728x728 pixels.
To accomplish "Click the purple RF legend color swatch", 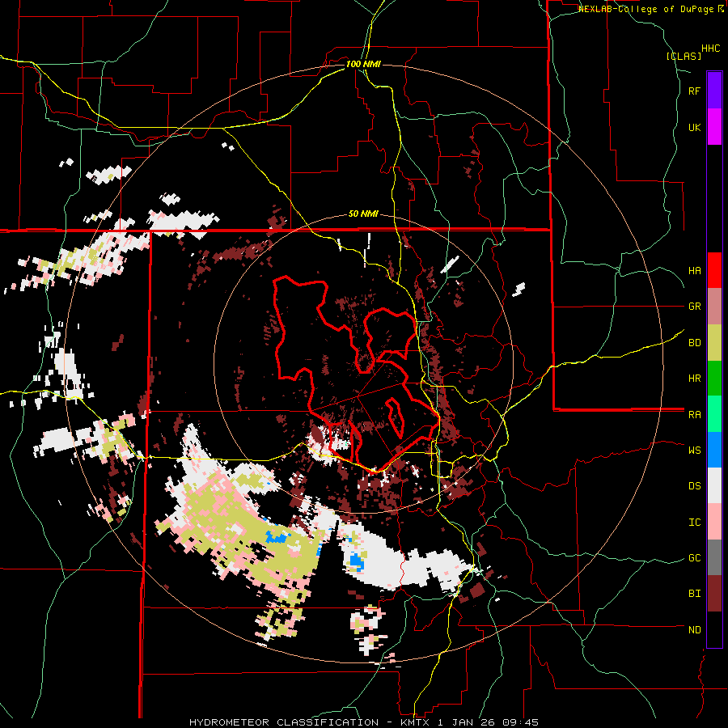I will coord(714,91).
